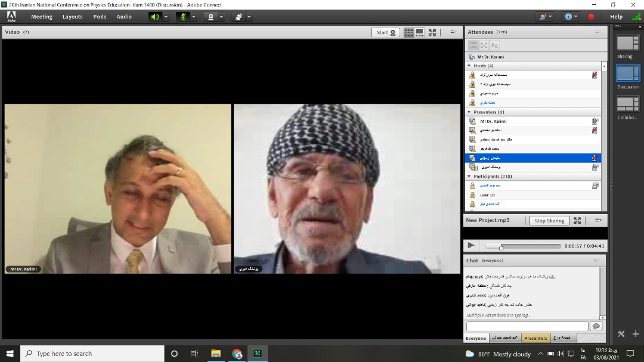The image size is (644, 362).
Task: Toggle the speaker audio button
Action: point(155,17)
